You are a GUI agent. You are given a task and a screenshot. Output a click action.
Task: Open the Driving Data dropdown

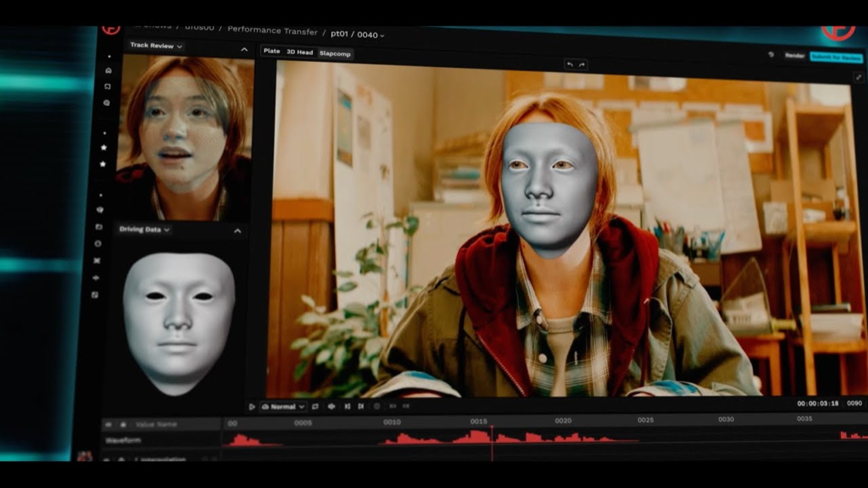tap(144, 230)
